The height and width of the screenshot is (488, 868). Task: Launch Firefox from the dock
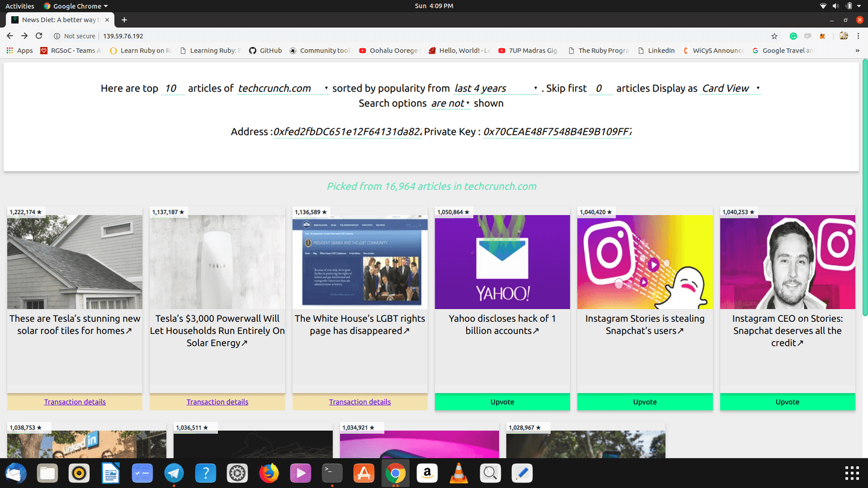[x=269, y=474]
